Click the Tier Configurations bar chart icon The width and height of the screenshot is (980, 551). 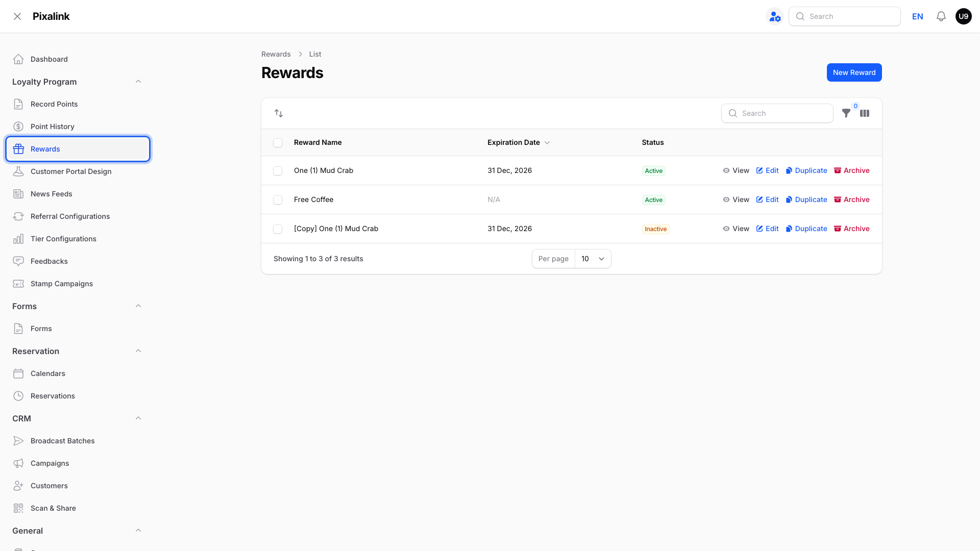(18, 239)
